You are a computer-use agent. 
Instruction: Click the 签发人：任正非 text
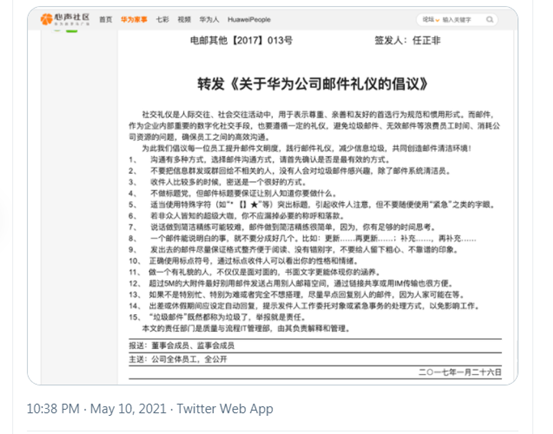click(407, 41)
